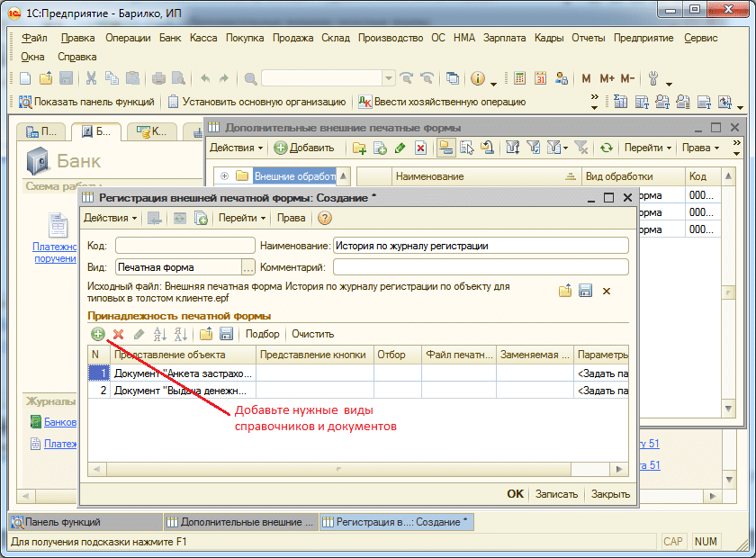Click the red Delete row icon

pos(118,334)
